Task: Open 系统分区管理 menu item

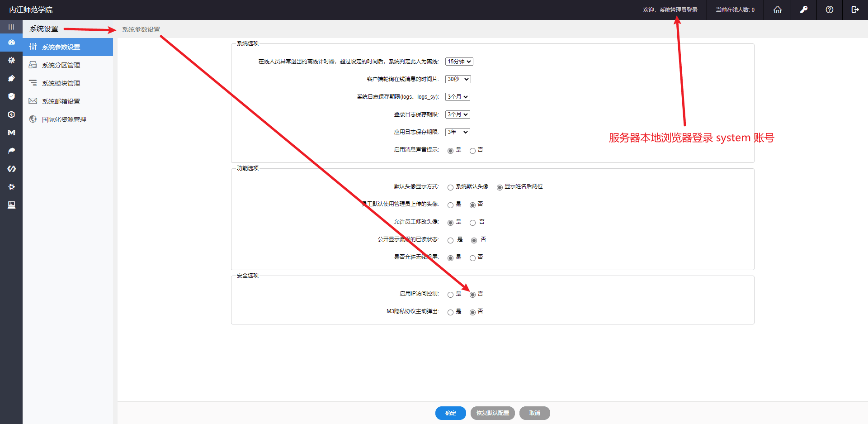Action: point(61,65)
